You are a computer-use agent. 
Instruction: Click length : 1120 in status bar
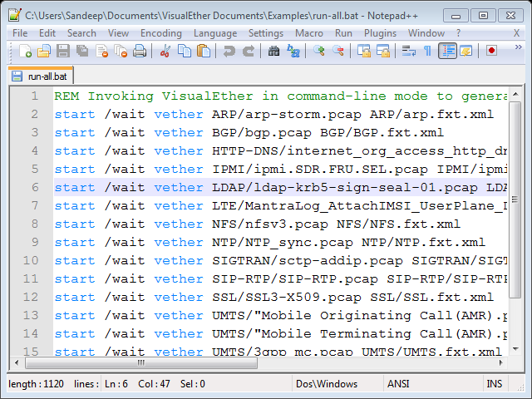tap(36, 384)
